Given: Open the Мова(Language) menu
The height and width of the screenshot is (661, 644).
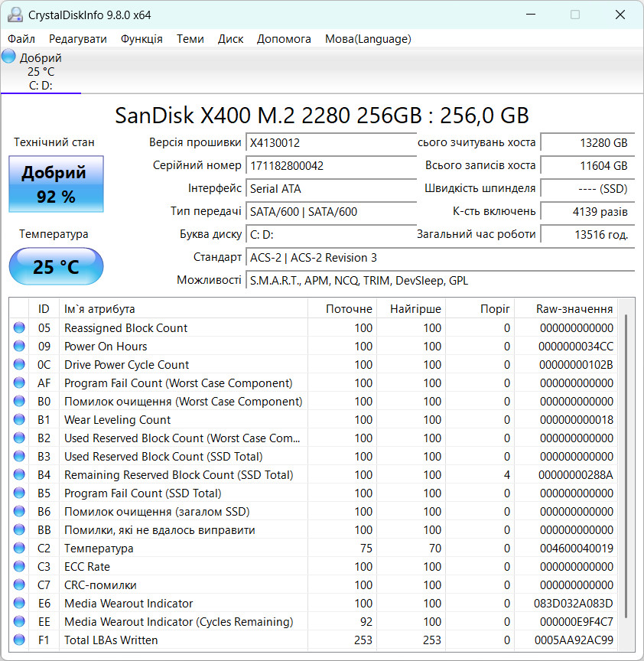Looking at the screenshot, I should pos(368,39).
